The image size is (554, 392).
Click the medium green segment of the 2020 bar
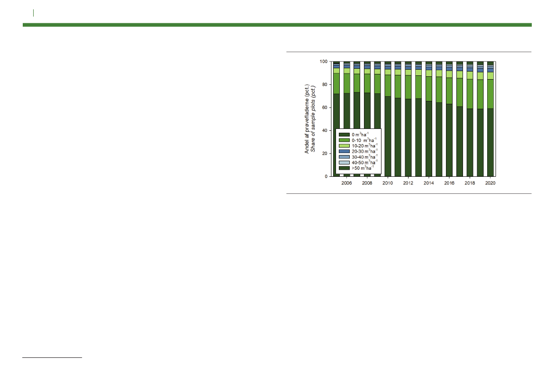[x=490, y=94]
